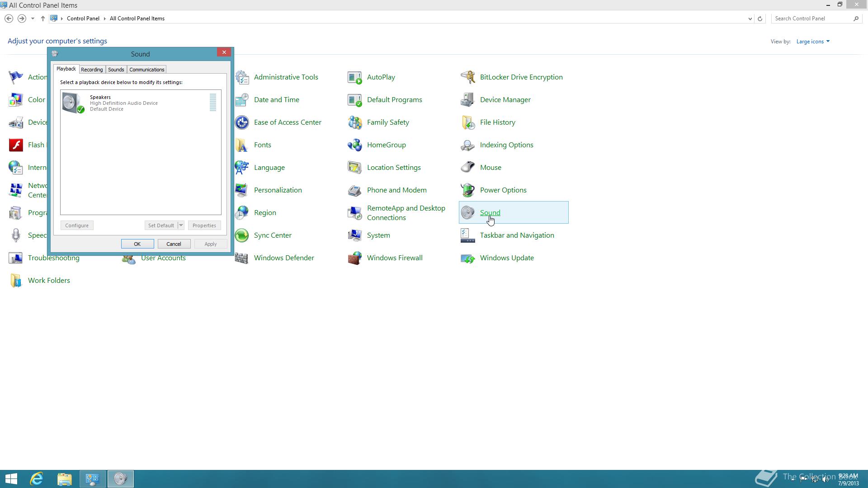Open the Family Safety icon
The image size is (868, 488).
[x=355, y=122]
